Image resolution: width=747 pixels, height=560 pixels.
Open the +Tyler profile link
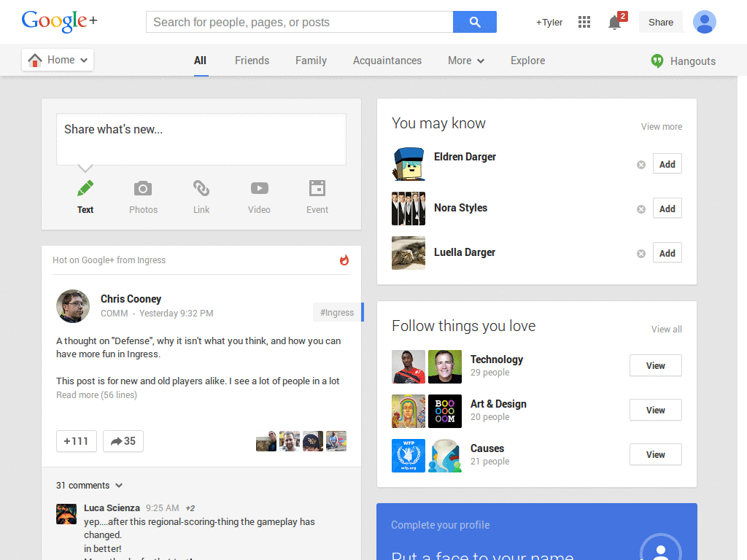point(549,23)
